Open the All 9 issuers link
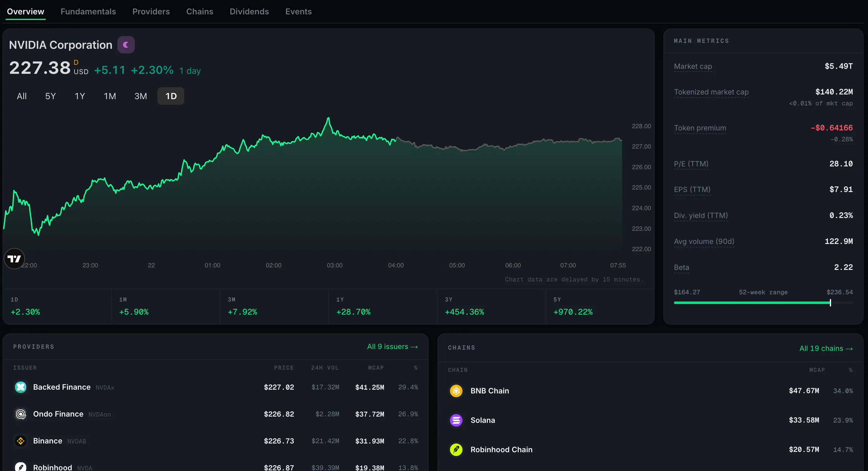Image resolution: width=868 pixels, height=471 pixels. pyautogui.click(x=393, y=347)
